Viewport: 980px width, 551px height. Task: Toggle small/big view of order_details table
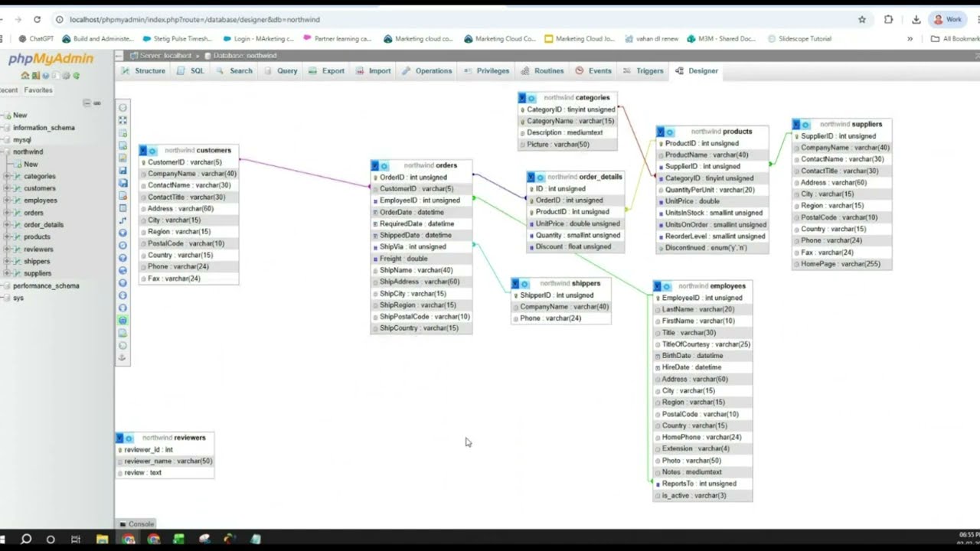531,177
